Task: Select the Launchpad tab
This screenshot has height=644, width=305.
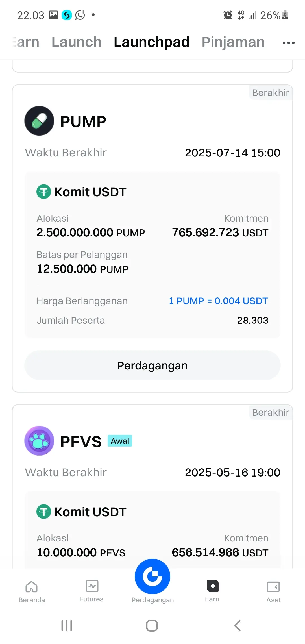Action: (x=151, y=42)
